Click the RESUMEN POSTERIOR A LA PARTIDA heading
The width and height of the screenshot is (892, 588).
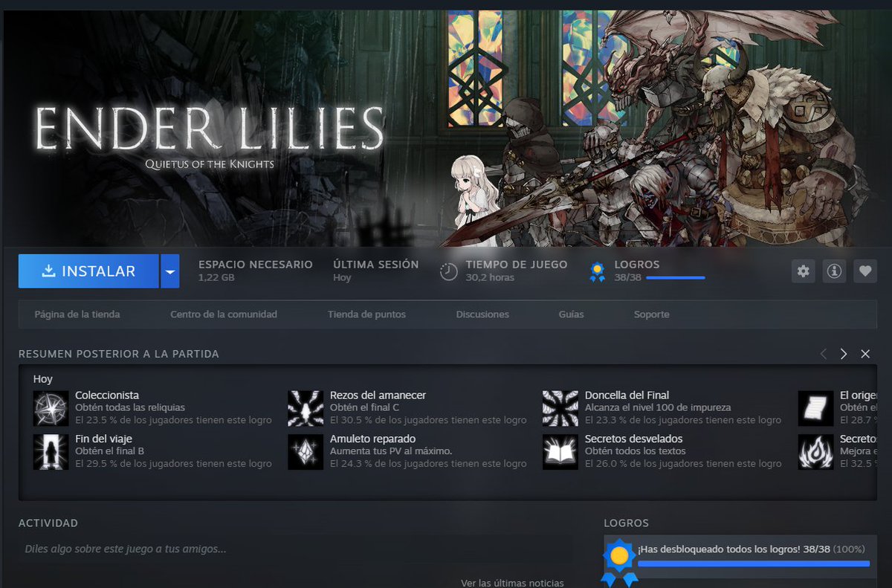point(119,354)
